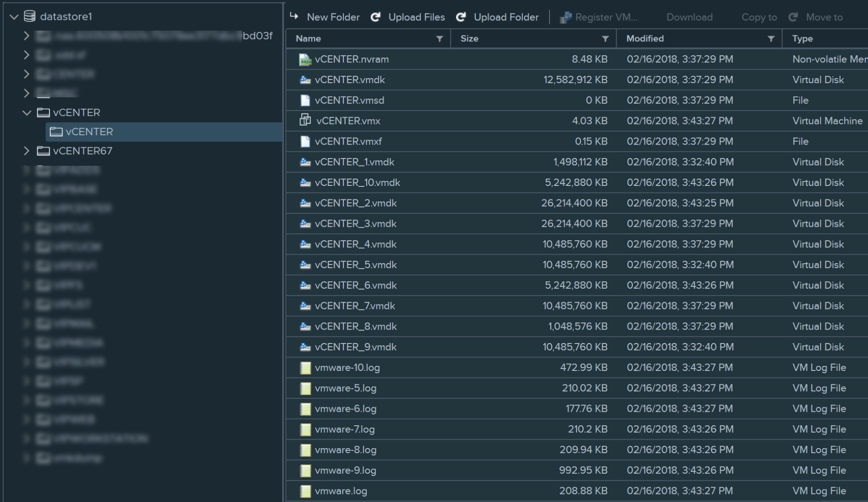Select the vCENTER.vmx file name
The height and width of the screenshot is (502, 868).
point(348,121)
